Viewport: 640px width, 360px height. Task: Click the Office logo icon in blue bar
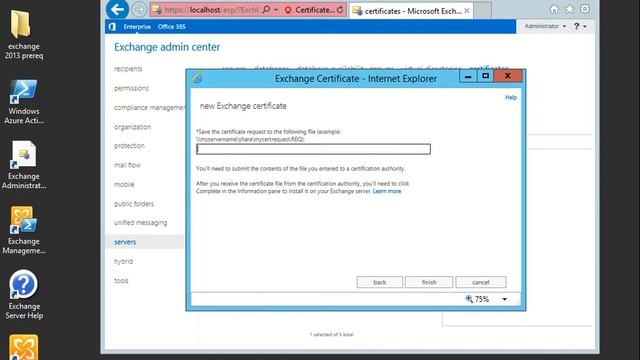click(112, 27)
